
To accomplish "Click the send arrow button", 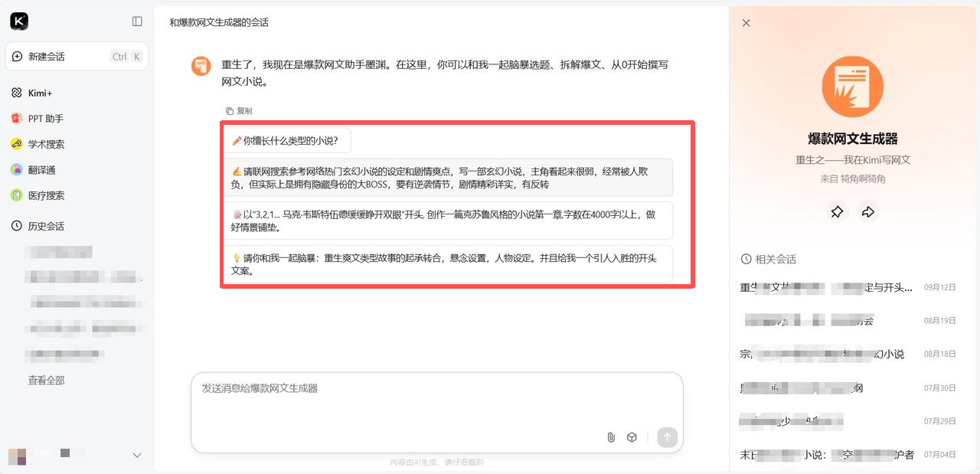I will coord(667,437).
